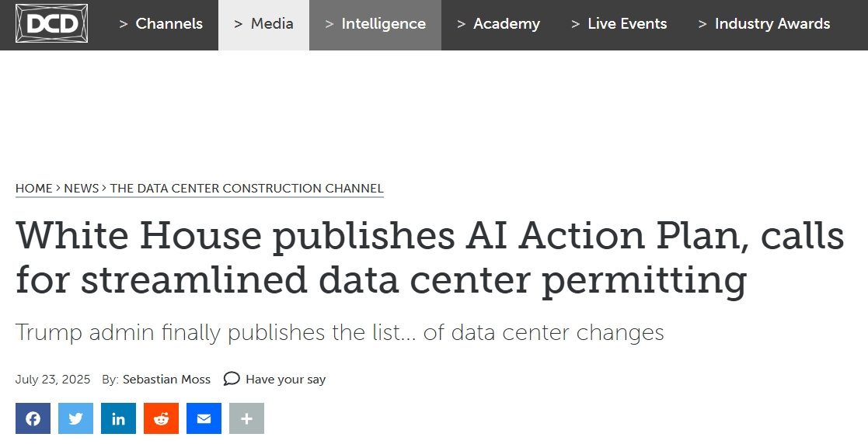The image size is (868, 444).
Task: Share article via email icon
Action: [204, 418]
